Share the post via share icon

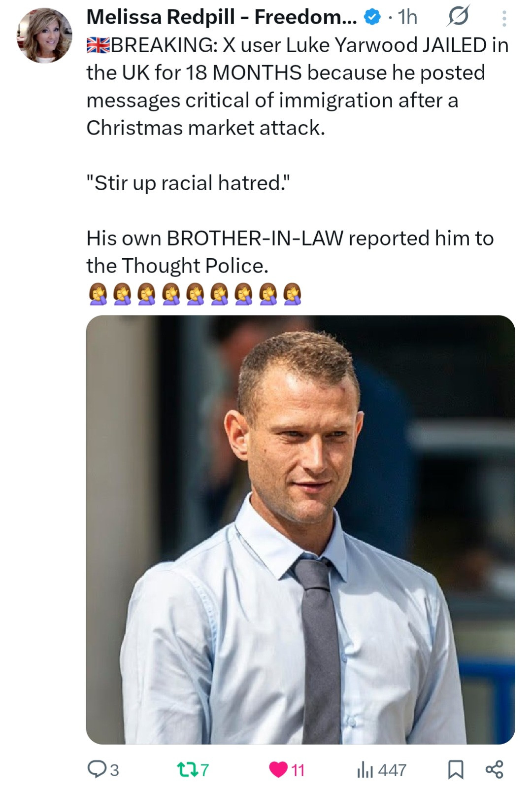[x=494, y=769]
